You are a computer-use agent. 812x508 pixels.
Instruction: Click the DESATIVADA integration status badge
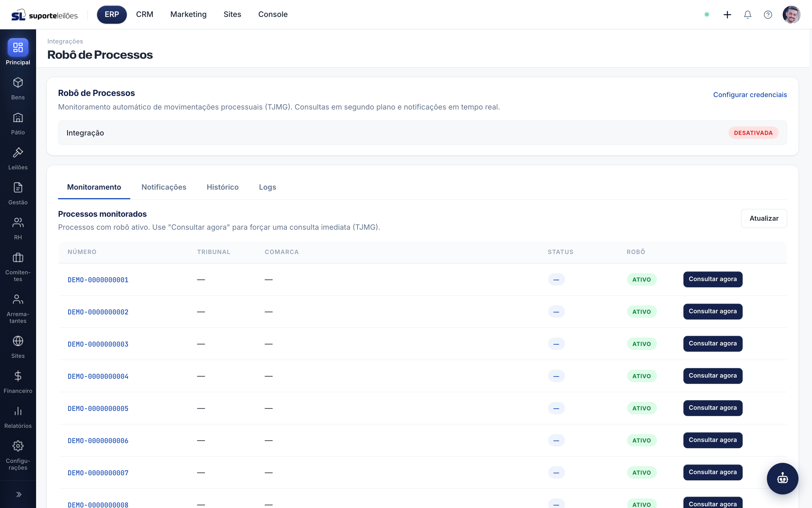point(753,133)
